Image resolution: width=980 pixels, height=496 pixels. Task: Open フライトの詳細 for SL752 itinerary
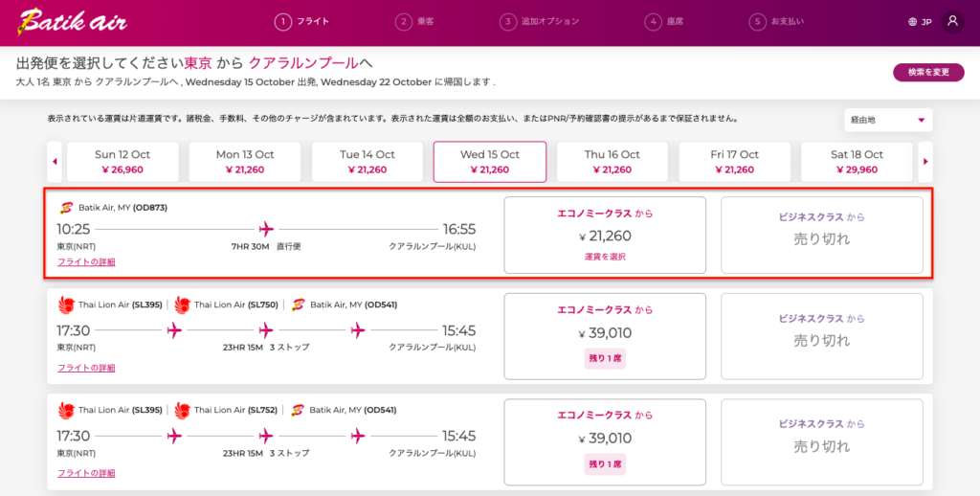pos(86,473)
